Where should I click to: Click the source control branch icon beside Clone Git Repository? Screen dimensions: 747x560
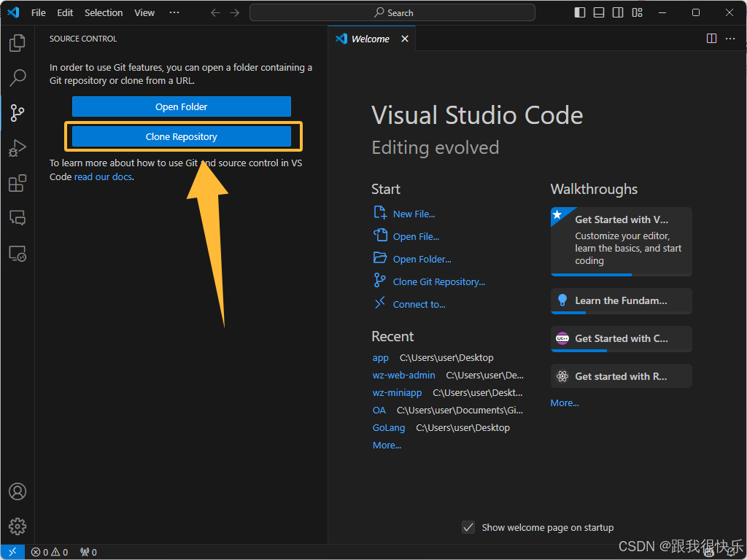(x=379, y=281)
